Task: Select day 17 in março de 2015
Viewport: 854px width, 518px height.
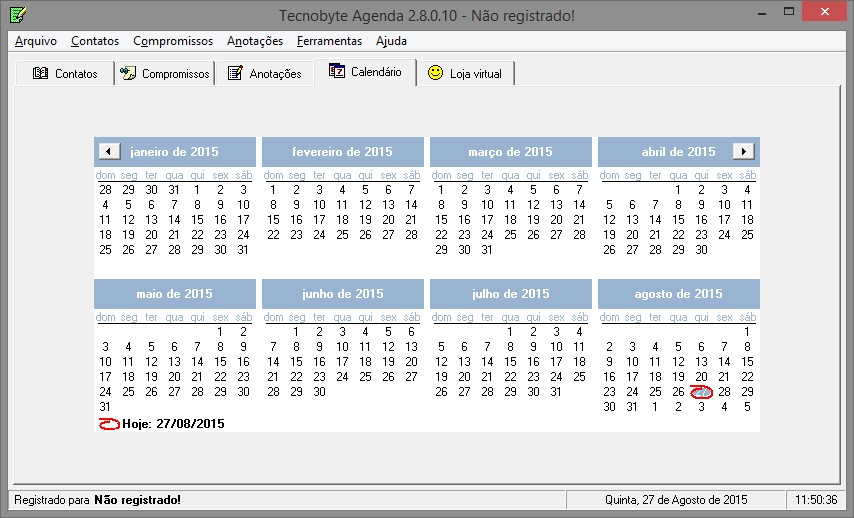Action: (x=487, y=220)
